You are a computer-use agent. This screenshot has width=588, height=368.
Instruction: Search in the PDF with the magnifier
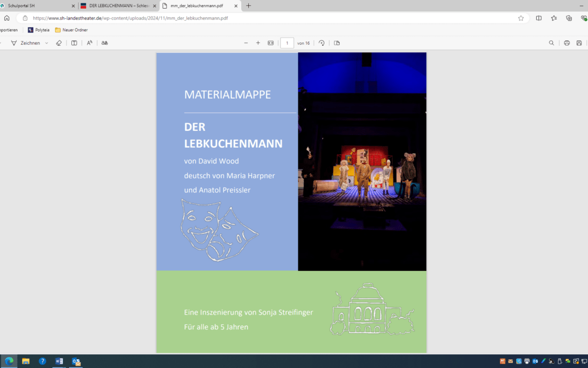551,43
